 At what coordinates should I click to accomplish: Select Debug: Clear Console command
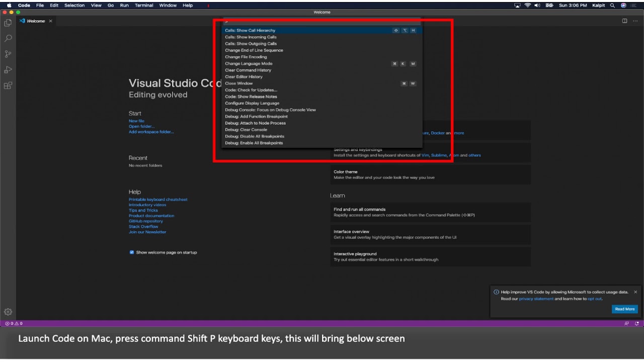pos(321,130)
